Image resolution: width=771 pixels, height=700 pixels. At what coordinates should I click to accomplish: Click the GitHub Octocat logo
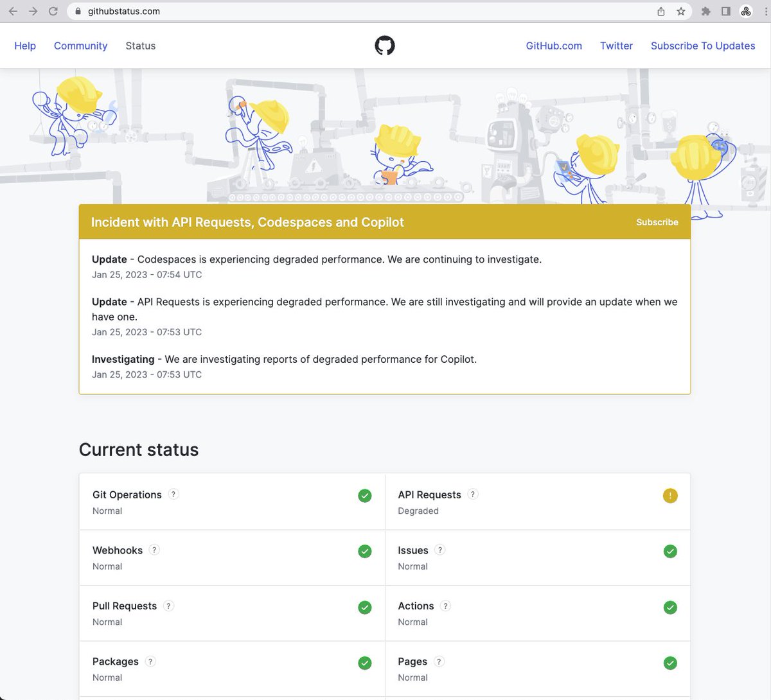385,46
